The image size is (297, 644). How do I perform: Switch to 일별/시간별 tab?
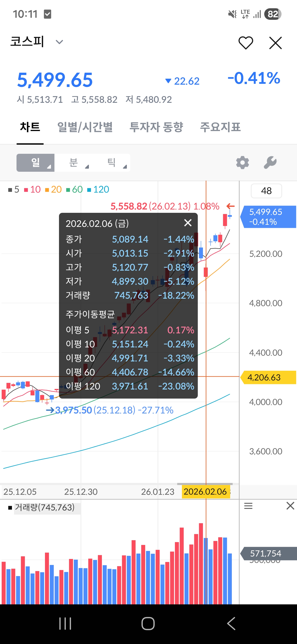[x=85, y=127]
